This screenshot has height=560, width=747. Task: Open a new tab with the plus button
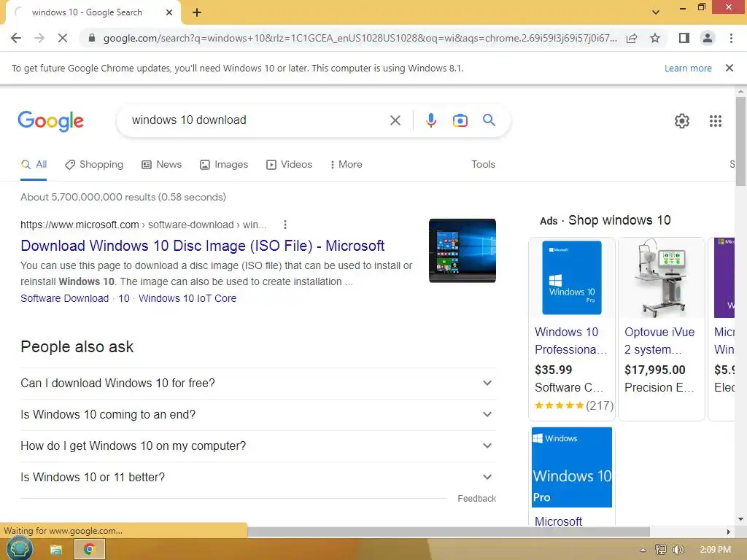coord(197,12)
